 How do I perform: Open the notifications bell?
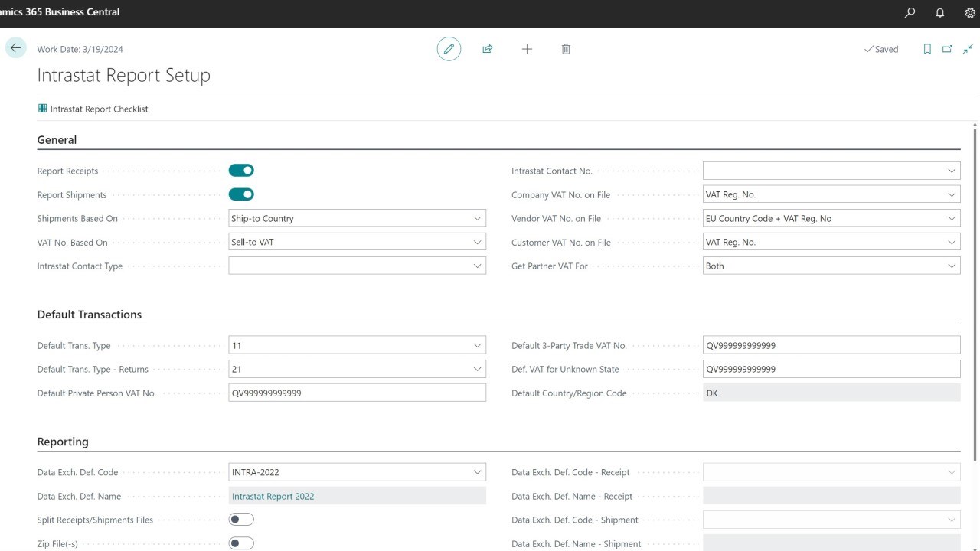pos(940,13)
